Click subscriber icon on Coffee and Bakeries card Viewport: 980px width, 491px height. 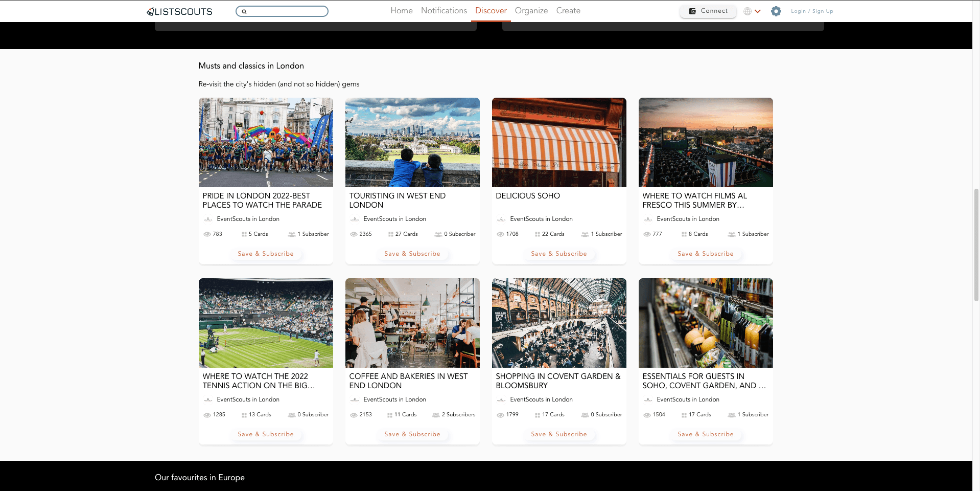point(436,415)
